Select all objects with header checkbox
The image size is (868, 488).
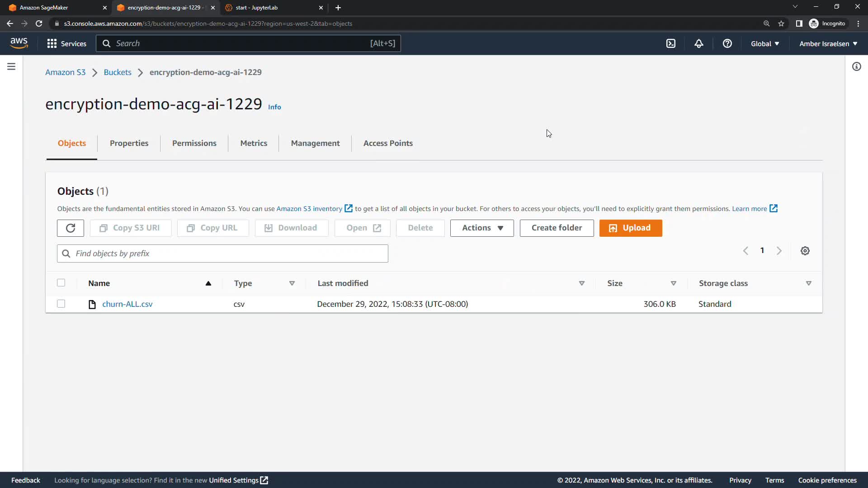61,283
